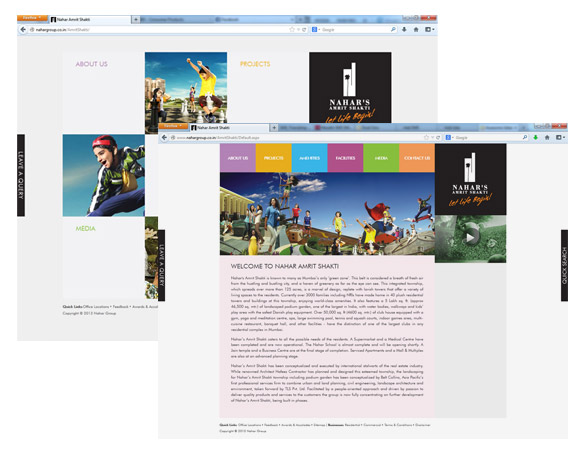Bookmark page with star in front window
This screenshot has width=579, height=450.
tap(426, 137)
